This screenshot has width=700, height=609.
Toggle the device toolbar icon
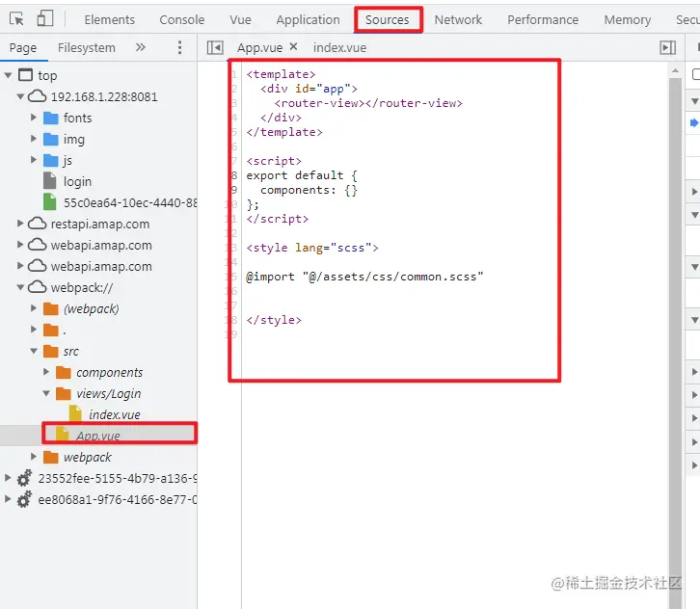tap(44, 18)
